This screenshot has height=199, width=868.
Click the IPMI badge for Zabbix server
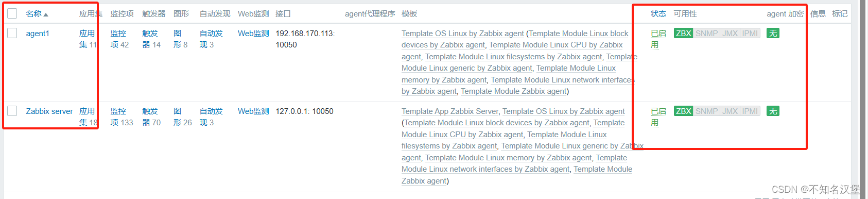pos(750,111)
